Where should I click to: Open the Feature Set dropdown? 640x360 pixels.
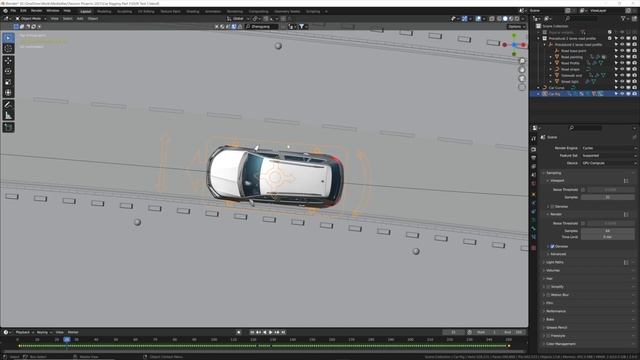(x=609, y=156)
